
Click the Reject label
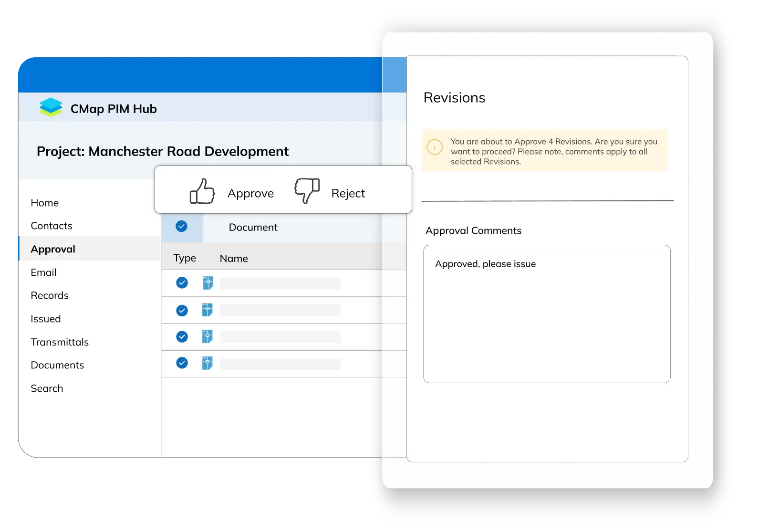348,194
